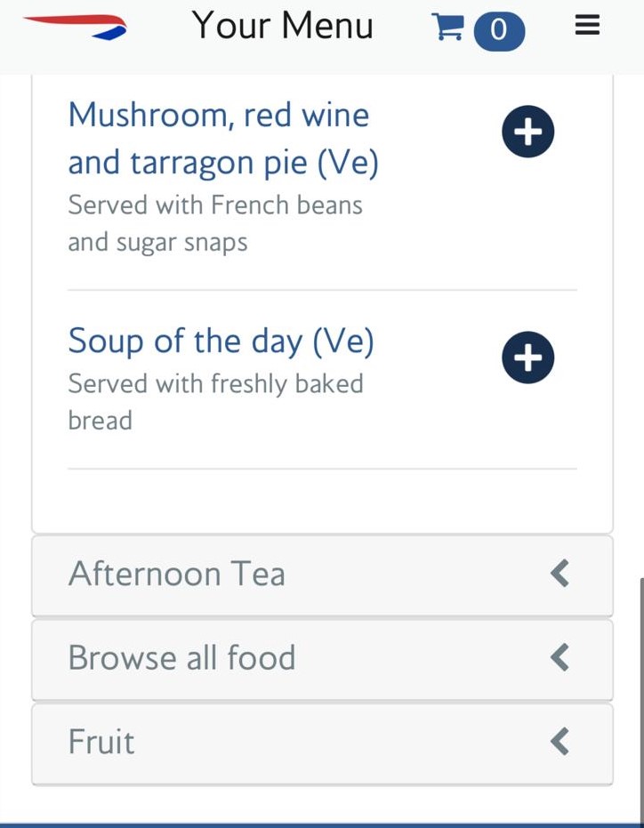
Task: Click the divider line below Soup of the day
Action: tap(322, 469)
